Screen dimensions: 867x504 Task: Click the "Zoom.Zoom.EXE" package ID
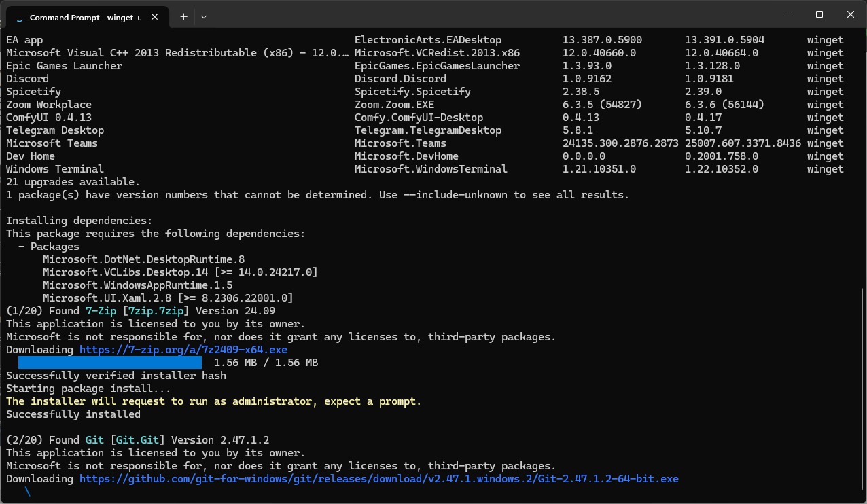click(x=395, y=105)
